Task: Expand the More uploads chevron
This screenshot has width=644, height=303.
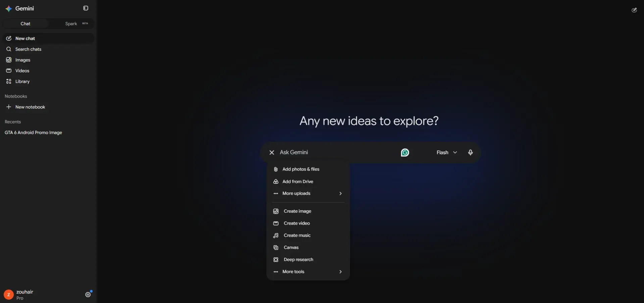Action: coord(341,193)
